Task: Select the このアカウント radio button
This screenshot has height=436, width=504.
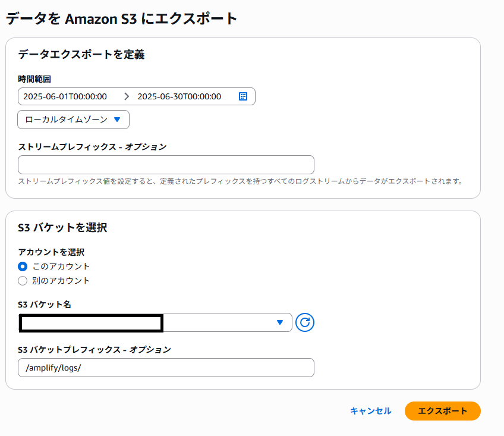Action: 23,266
